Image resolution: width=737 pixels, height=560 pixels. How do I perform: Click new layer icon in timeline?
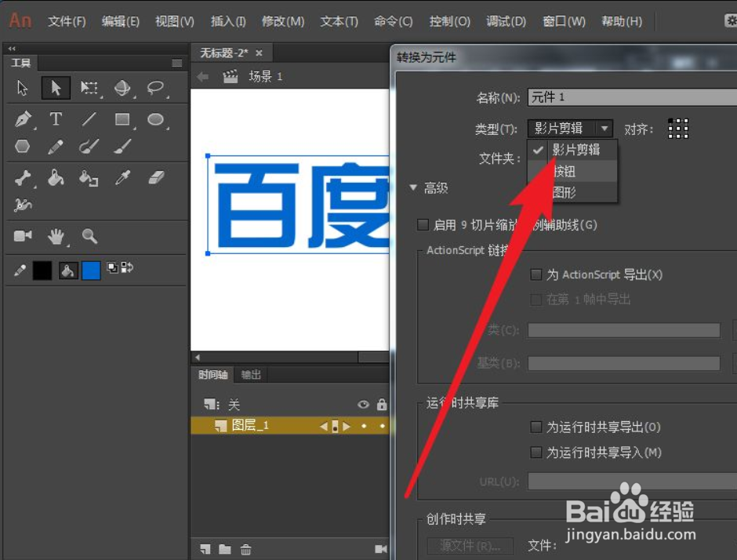click(205, 549)
